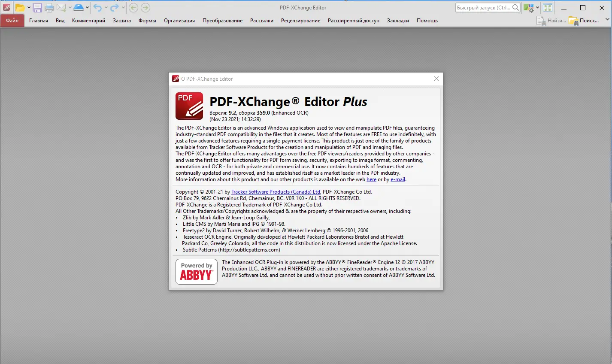
Task: Toggle full screen mode icon
Action: [547, 8]
